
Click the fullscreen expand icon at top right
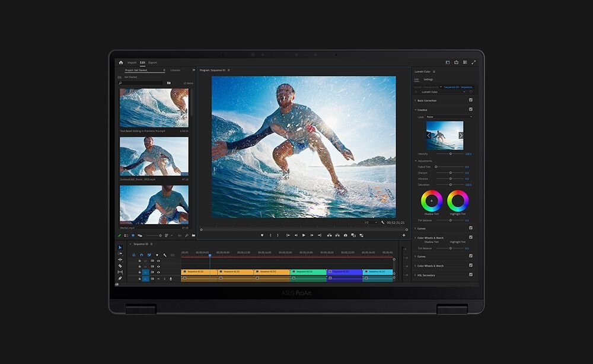pyautogui.click(x=473, y=62)
